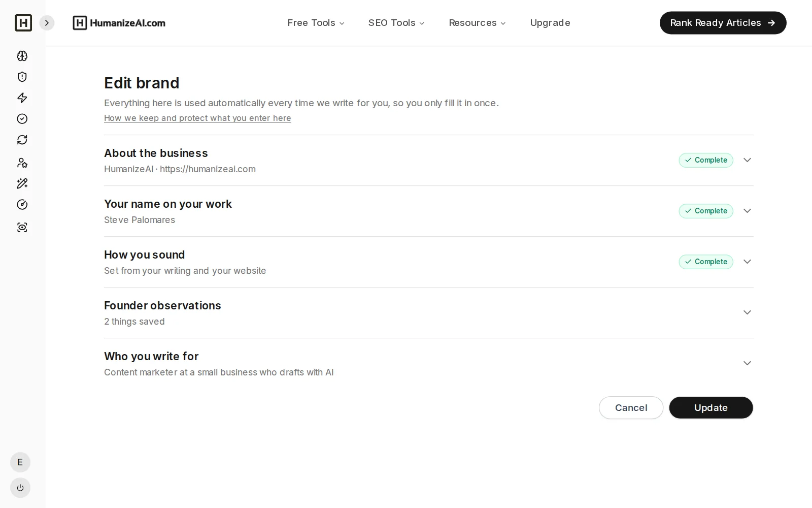This screenshot has width=812, height=508.
Task: Click the Complete badge for How you sound
Action: click(x=706, y=262)
